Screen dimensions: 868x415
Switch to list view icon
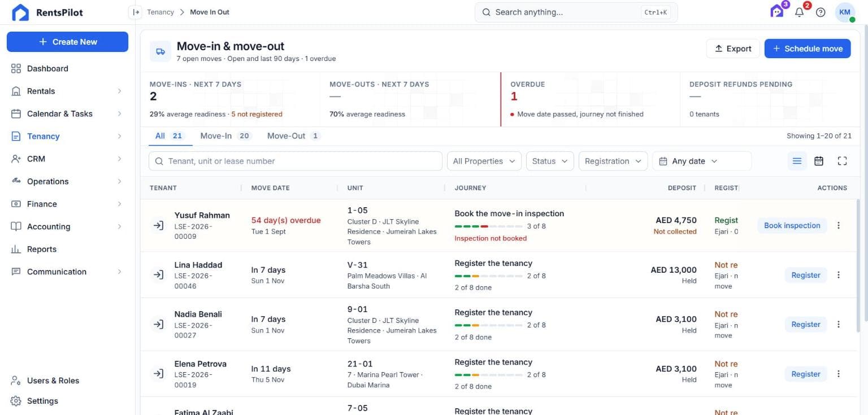(x=797, y=161)
